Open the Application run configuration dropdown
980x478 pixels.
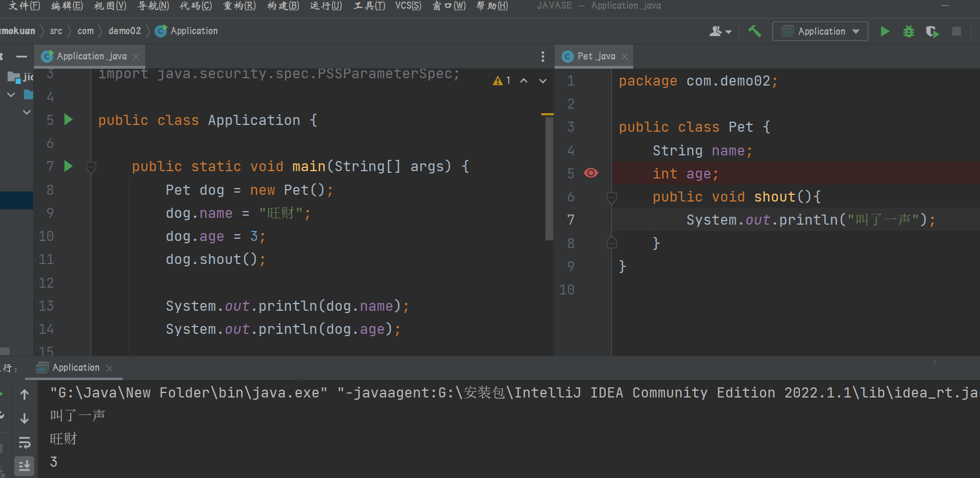[x=820, y=31]
